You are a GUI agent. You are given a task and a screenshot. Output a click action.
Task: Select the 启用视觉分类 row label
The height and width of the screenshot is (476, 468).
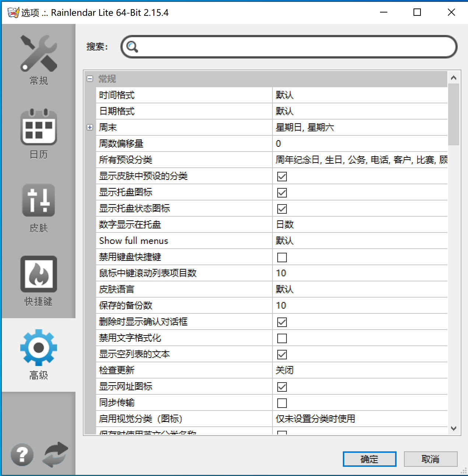(x=141, y=419)
